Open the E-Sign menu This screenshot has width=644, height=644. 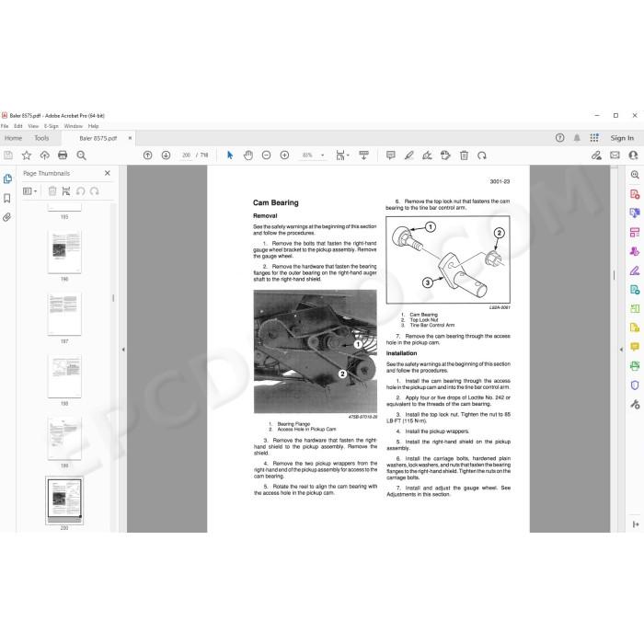click(x=52, y=126)
